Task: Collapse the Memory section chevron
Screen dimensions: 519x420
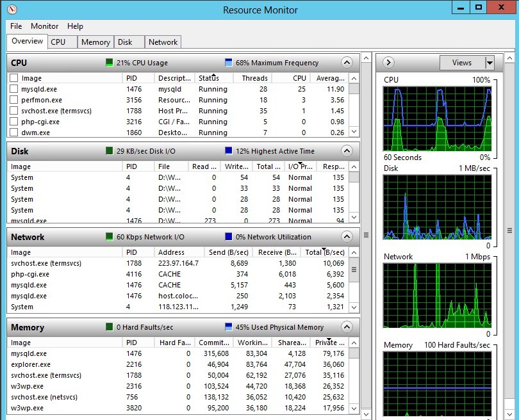Action: coord(347,327)
